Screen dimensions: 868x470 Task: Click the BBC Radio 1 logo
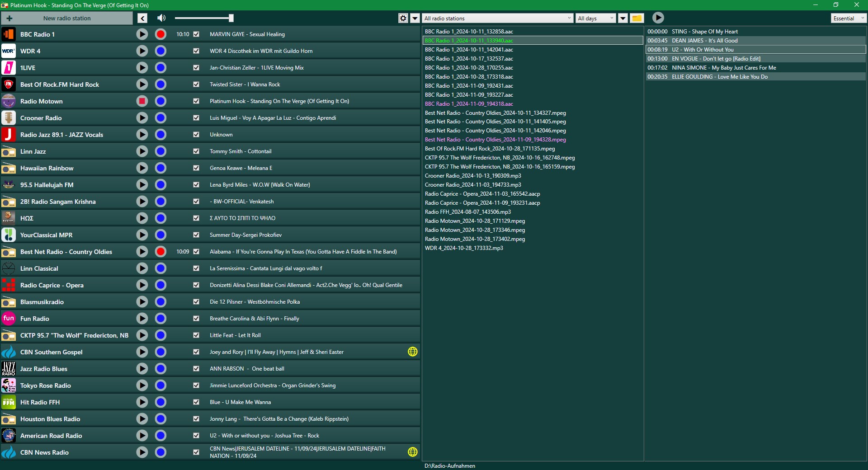click(9, 34)
